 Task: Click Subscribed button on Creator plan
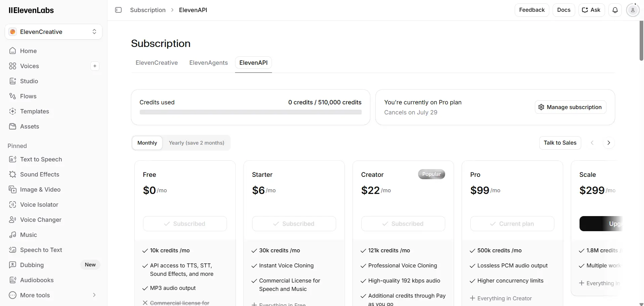(403, 224)
